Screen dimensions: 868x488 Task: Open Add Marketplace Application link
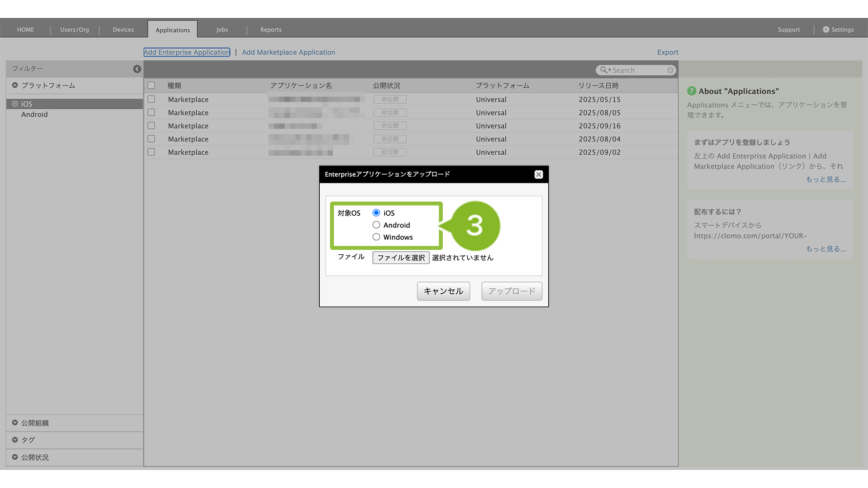(289, 52)
